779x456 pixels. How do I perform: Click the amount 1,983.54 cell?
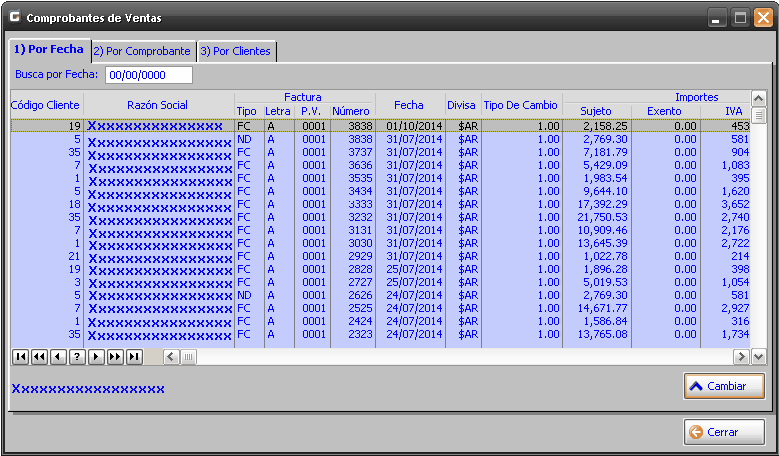597,178
